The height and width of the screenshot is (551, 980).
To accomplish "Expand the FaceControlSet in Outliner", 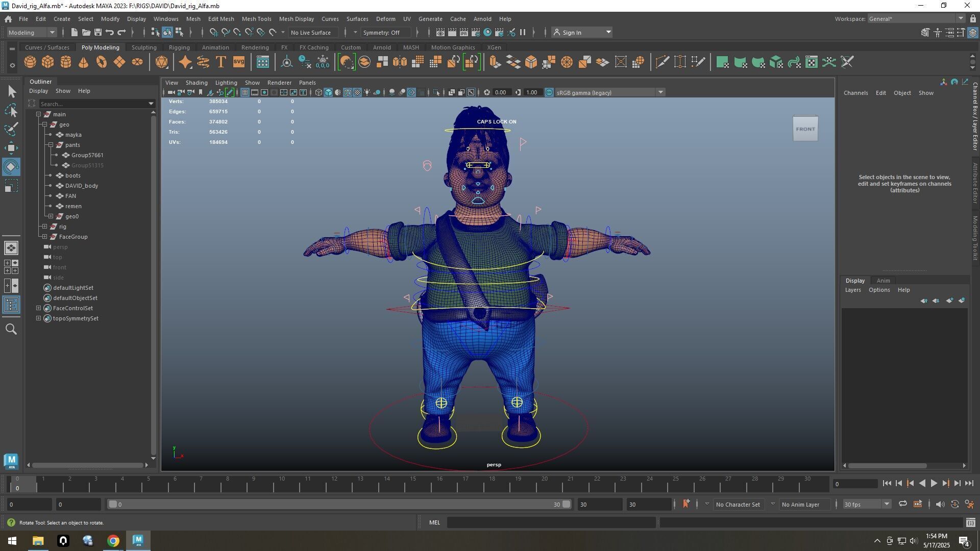I will coord(38,308).
